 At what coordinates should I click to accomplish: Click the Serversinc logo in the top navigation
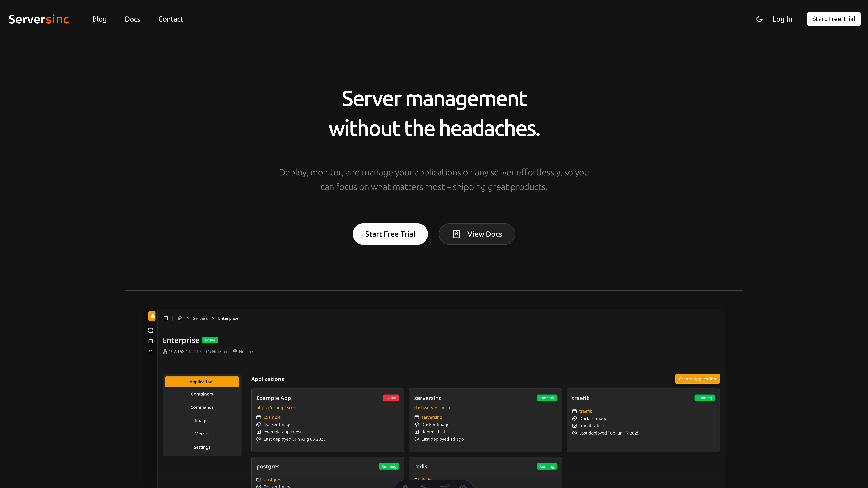38,19
